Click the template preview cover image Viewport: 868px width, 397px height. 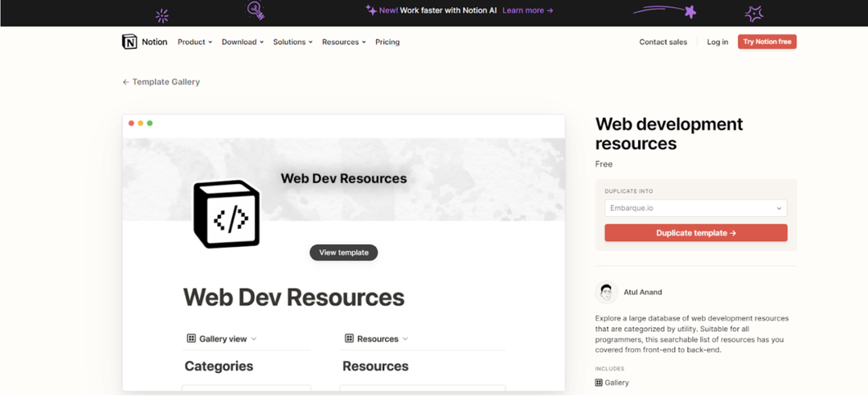(x=344, y=179)
